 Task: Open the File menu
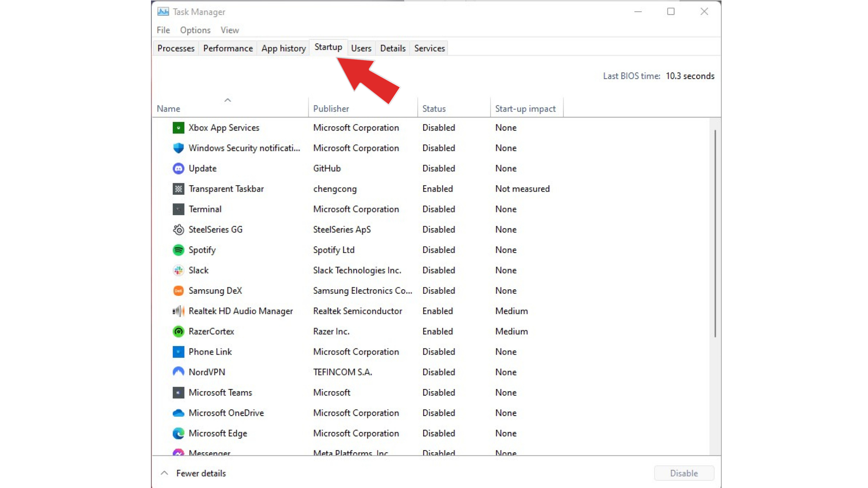(x=163, y=30)
